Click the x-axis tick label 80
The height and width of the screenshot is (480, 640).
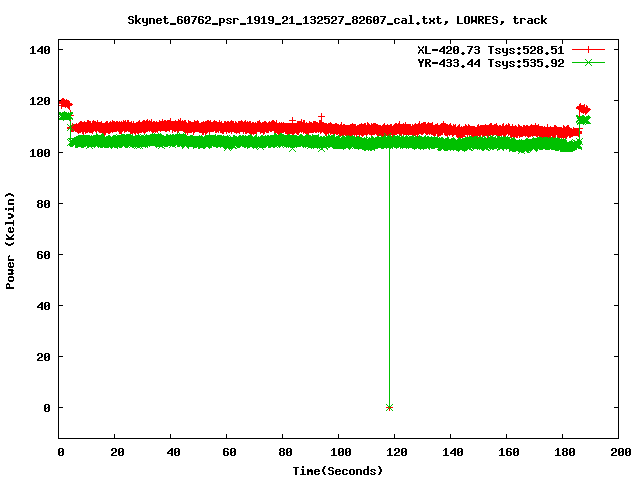point(285,452)
